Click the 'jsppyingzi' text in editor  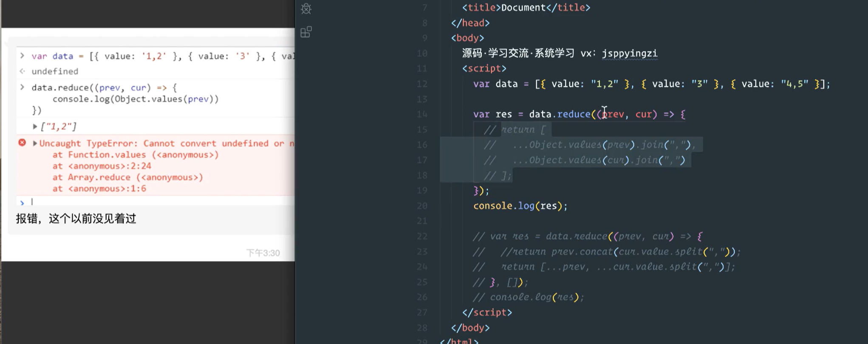(x=630, y=54)
